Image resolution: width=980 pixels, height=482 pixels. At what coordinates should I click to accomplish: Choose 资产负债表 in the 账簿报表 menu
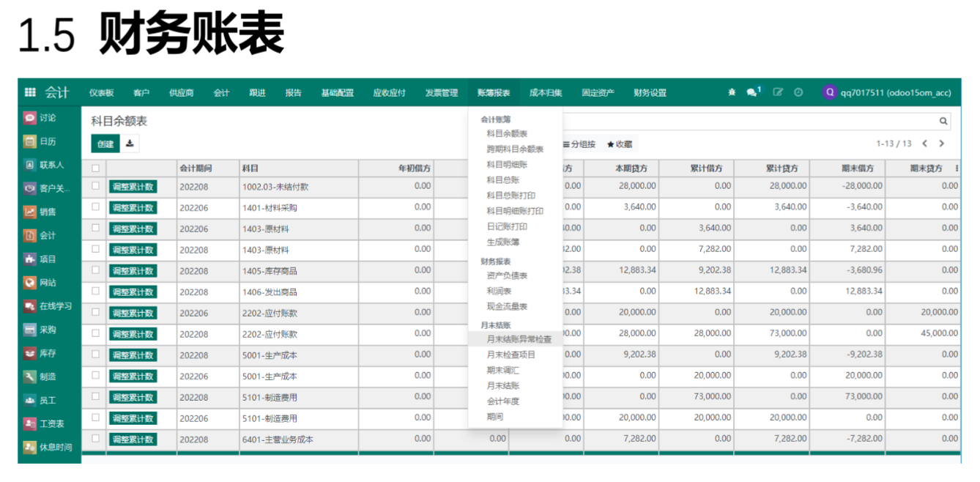(507, 276)
